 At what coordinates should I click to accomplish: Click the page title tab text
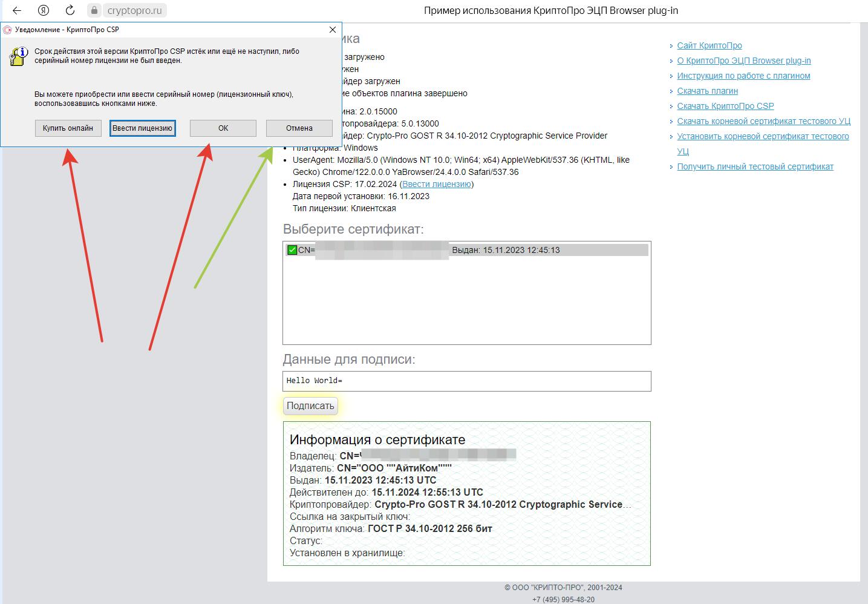click(x=551, y=10)
